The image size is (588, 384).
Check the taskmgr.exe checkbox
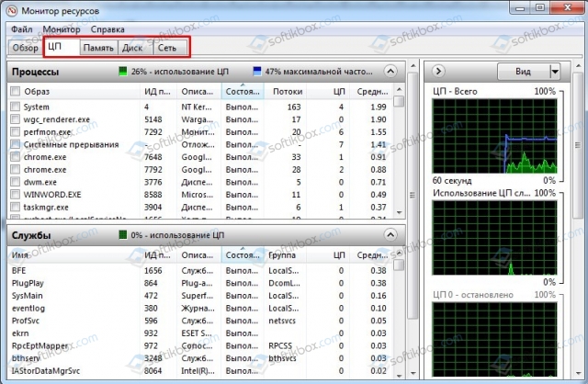tap(15, 207)
